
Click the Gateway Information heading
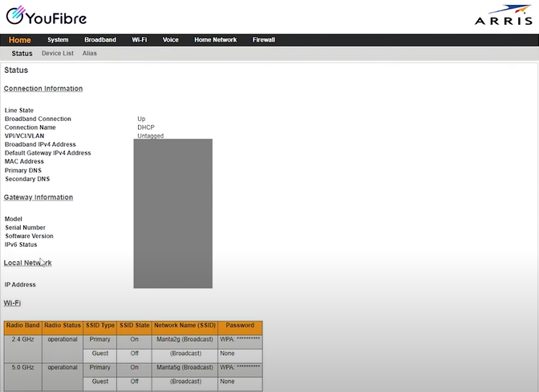click(38, 197)
